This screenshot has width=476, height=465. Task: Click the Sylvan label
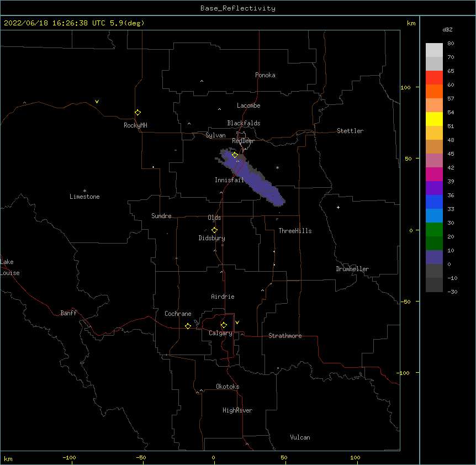click(215, 135)
